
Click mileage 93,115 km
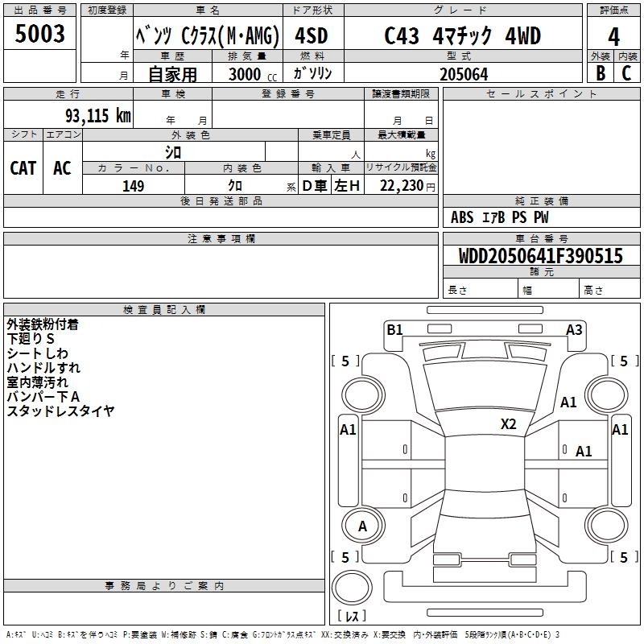98,116
